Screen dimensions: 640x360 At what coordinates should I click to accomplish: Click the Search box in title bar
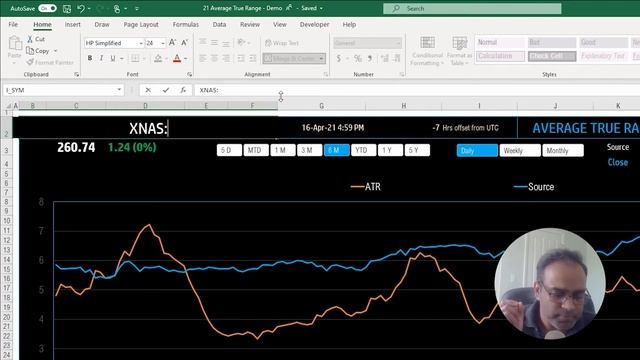tap(472, 8)
